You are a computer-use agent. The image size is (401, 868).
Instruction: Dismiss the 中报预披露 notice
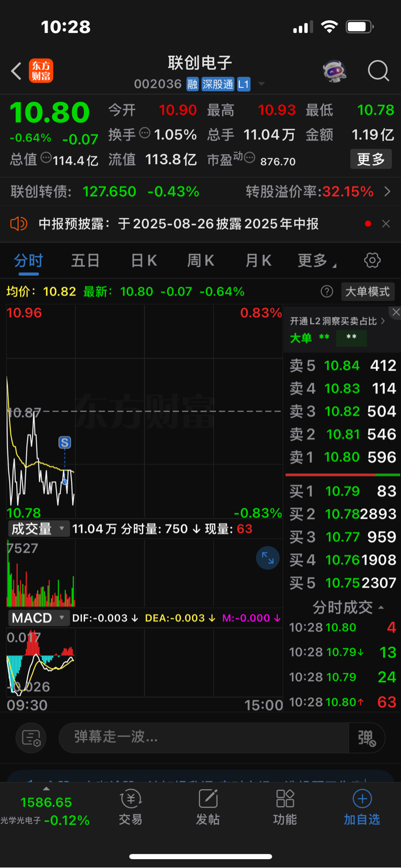click(386, 224)
